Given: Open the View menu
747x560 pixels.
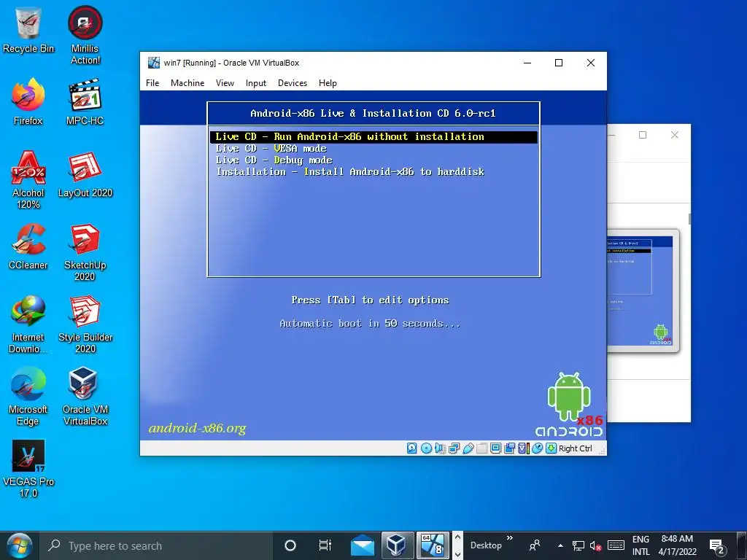Looking at the screenshot, I should (x=225, y=83).
